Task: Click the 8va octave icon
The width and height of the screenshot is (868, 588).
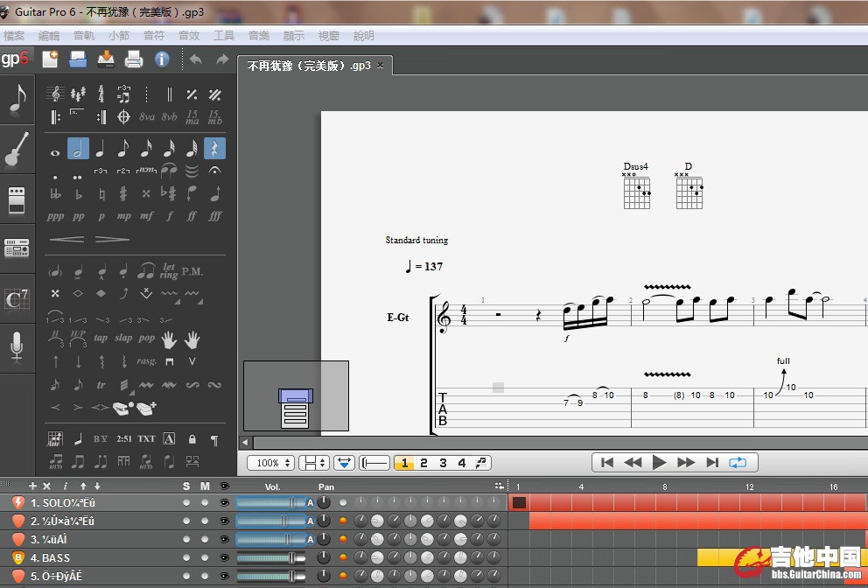Action: coord(146,116)
